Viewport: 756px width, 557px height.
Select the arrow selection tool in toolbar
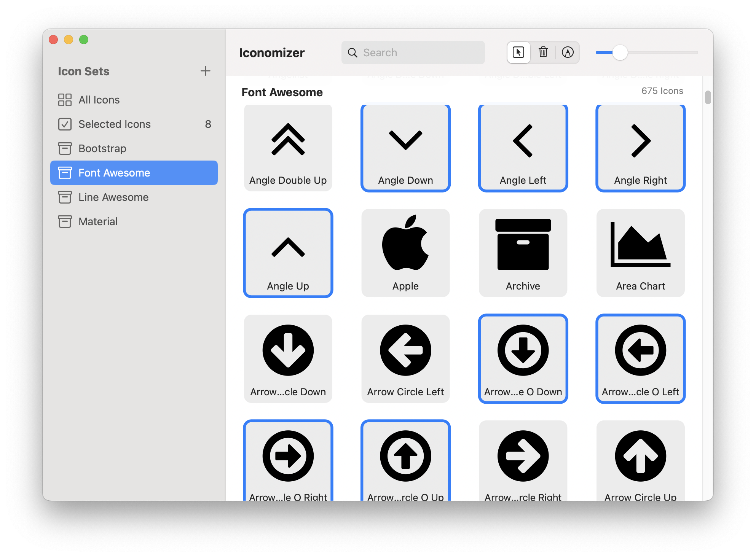point(518,53)
